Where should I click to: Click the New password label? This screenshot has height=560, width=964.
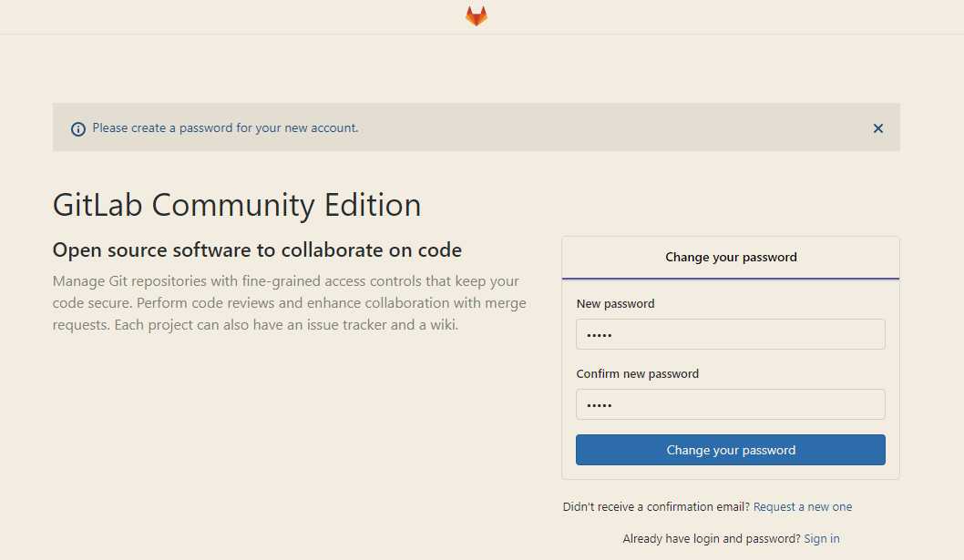pyautogui.click(x=615, y=303)
